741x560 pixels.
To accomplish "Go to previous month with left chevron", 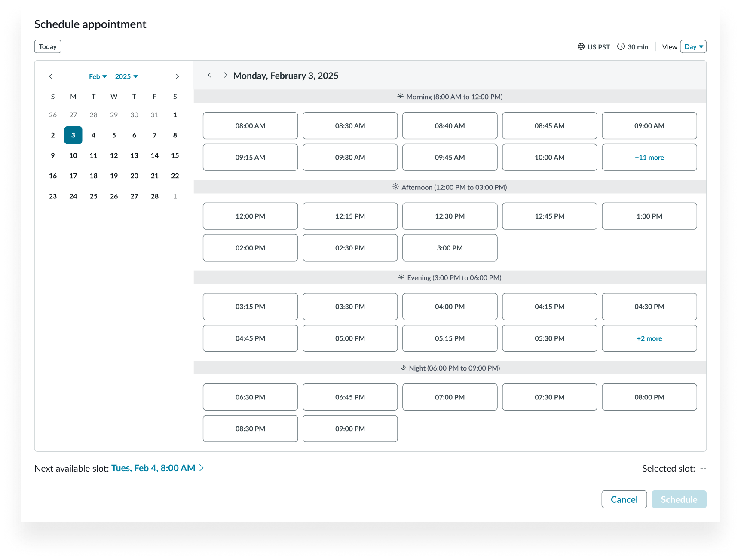I will (50, 76).
